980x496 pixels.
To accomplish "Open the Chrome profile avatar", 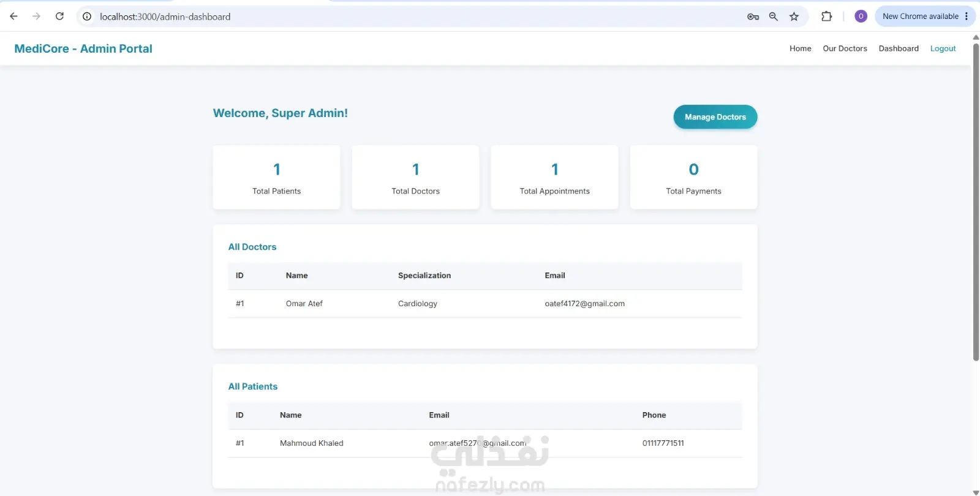I will 861,17.
